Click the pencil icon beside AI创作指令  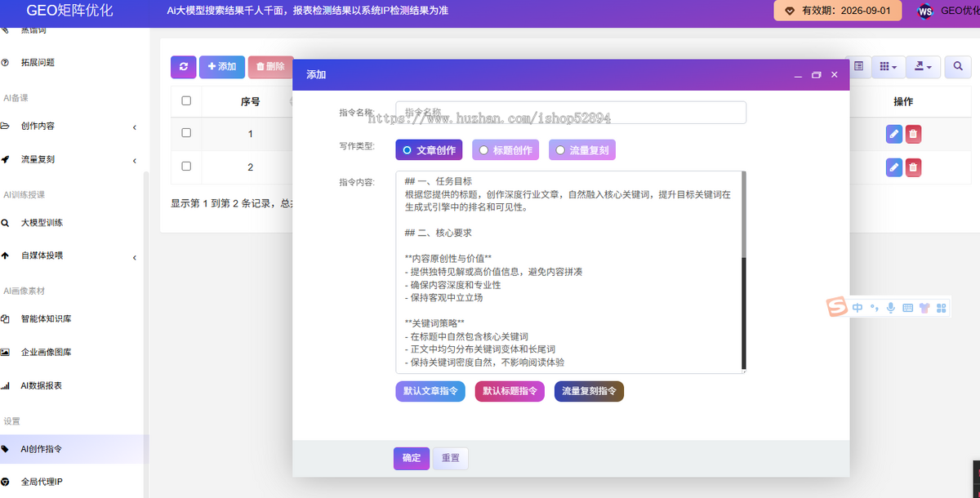click(x=5, y=449)
